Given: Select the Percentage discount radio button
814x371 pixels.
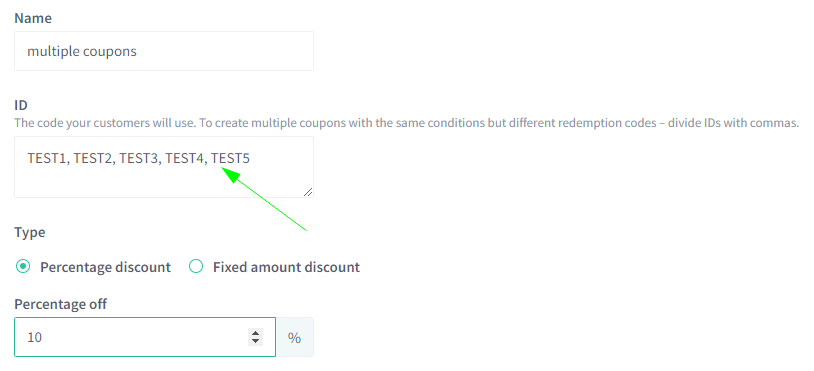Looking at the screenshot, I should click(23, 267).
